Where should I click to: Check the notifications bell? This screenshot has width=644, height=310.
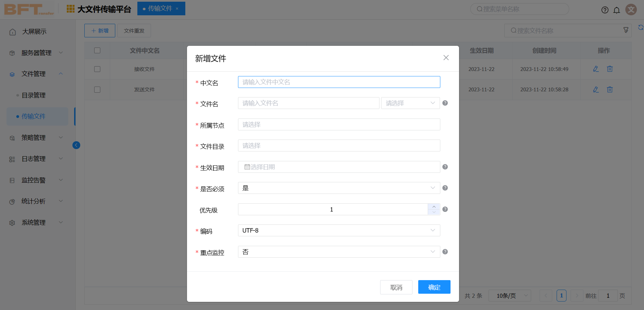tap(617, 10)
